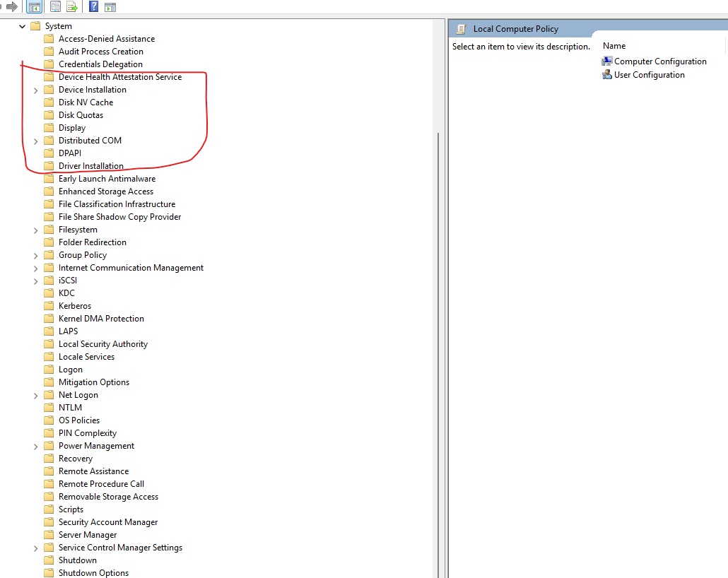Toggle Show/Hide Action Pane toolbar icon
This screenshot has height=578, width=728.
(110, 7)
